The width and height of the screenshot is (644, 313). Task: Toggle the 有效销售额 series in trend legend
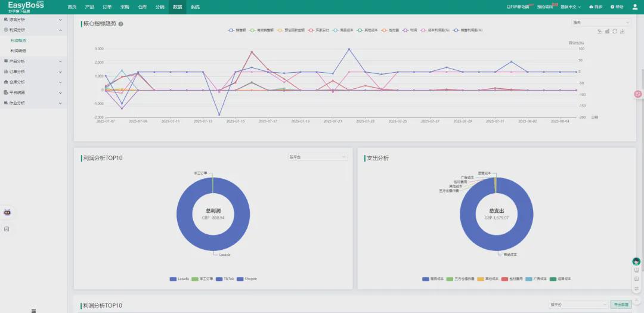click(261, 30)
